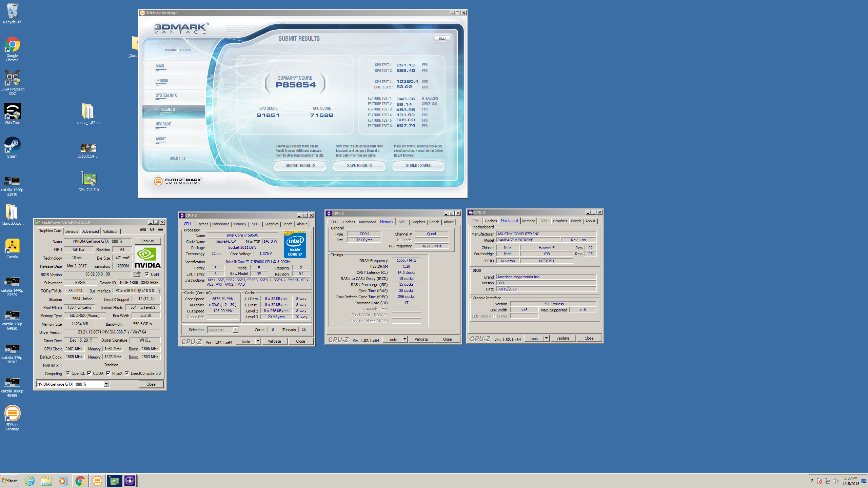The image size is (868, 488).
Task: Toggle the PhysX checkbox
Action: pyautogui.click(x=108, y=373)
